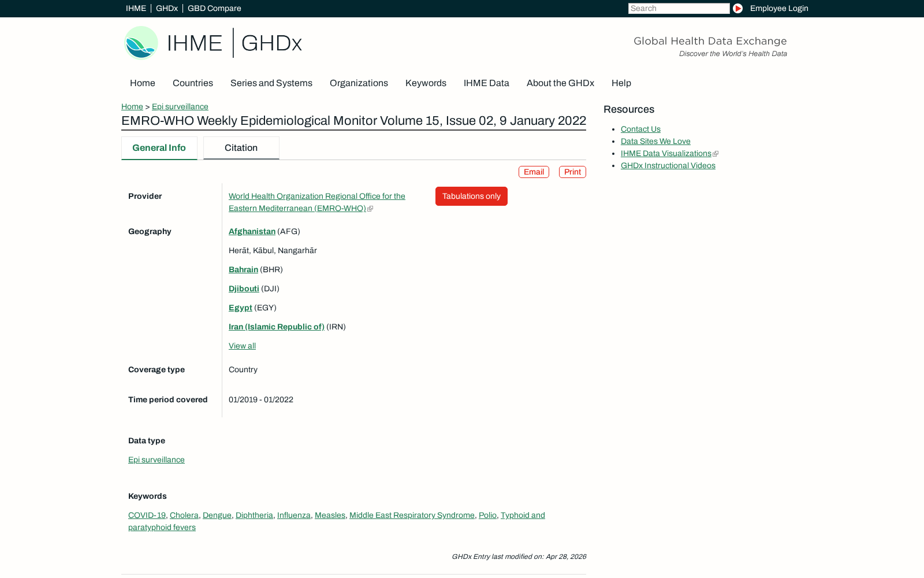The width and height of the screenshot is (924, 578).
Task: Open the Measles keyword link
Action: pyautogui.click(x=330, y=515)
